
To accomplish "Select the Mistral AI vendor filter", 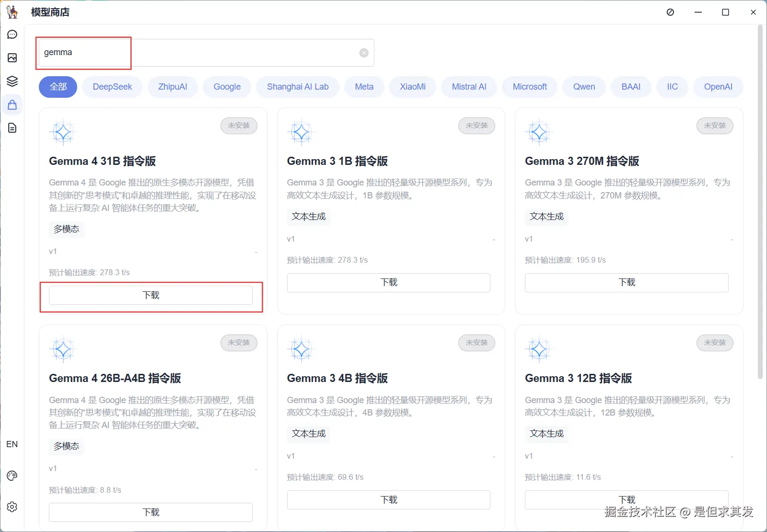I will coord(469,87).
